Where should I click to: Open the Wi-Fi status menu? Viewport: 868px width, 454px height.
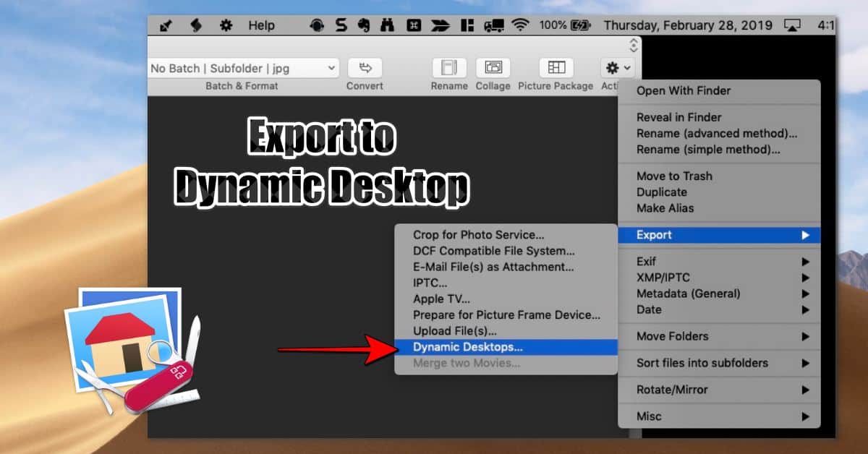(520, 25)
